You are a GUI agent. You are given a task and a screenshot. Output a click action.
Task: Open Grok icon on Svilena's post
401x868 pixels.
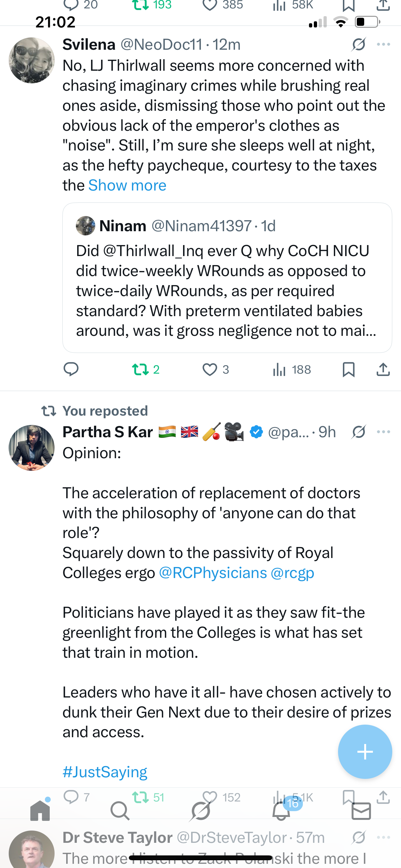[358, 45]
